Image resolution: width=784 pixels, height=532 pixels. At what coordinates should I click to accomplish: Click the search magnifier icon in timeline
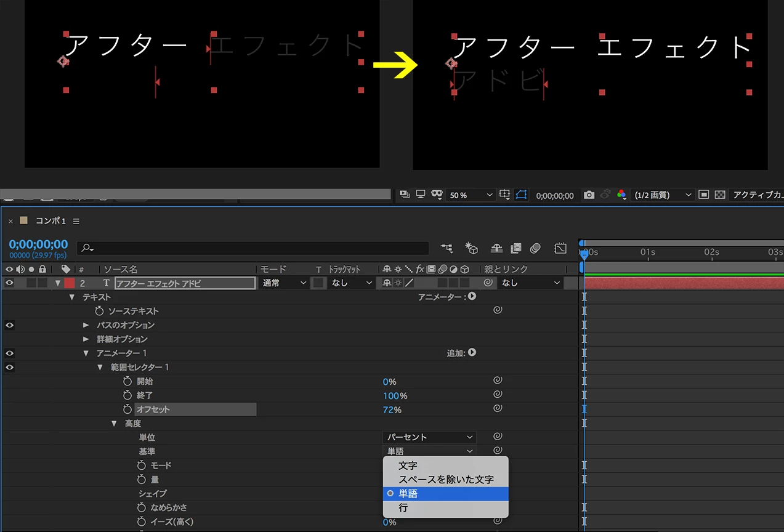pyautogui.click(x=87, y=248)
